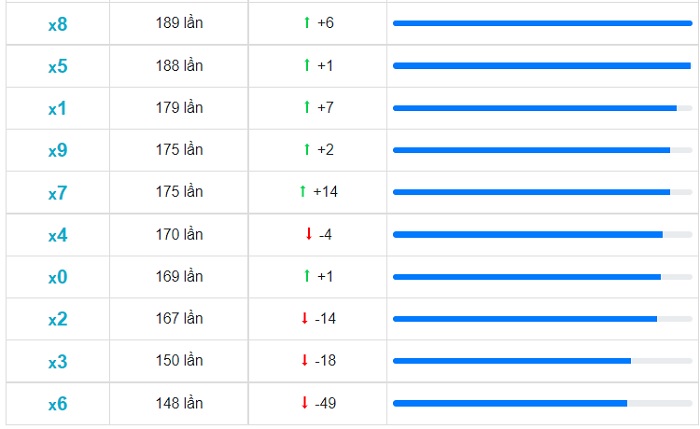The height and width of the screenshot is (429, 700).
Task: Click the red down arrow next to -18
Action: [x=304, y=360]
